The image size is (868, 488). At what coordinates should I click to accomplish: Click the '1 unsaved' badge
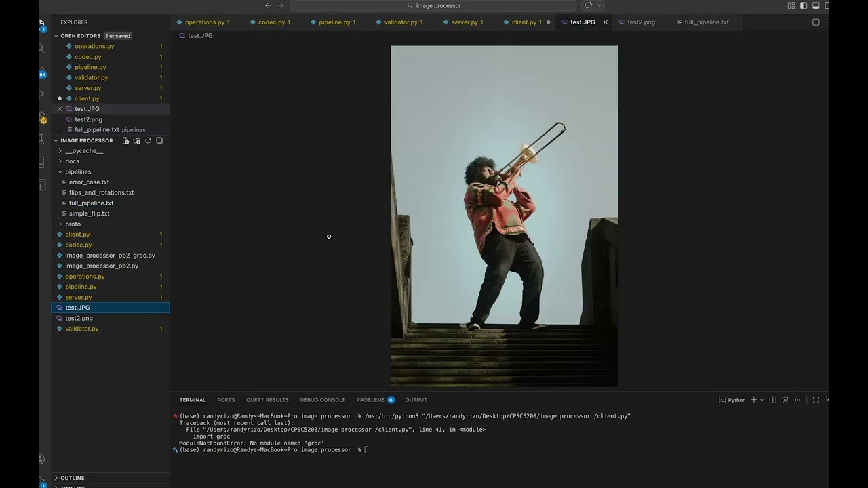pyautogui.click(x=118, y=36)
